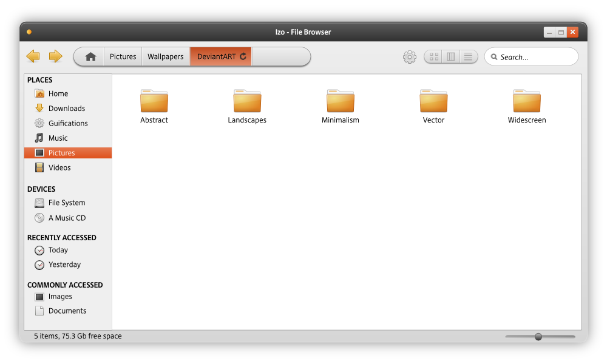Viewport: 607px width, 364px height.
Task: Switch to icon grid view
Action: (x=433, y=57)
